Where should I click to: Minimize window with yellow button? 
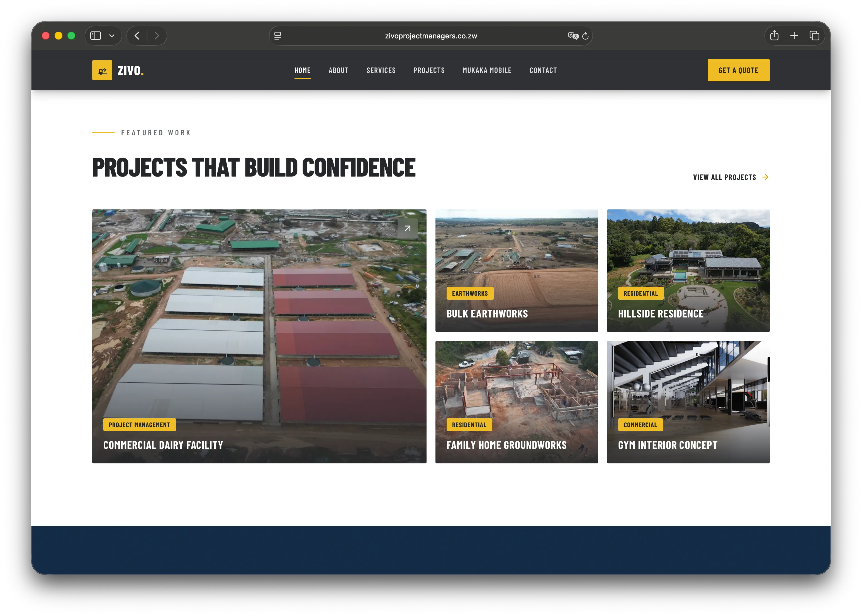click(59, 36)
